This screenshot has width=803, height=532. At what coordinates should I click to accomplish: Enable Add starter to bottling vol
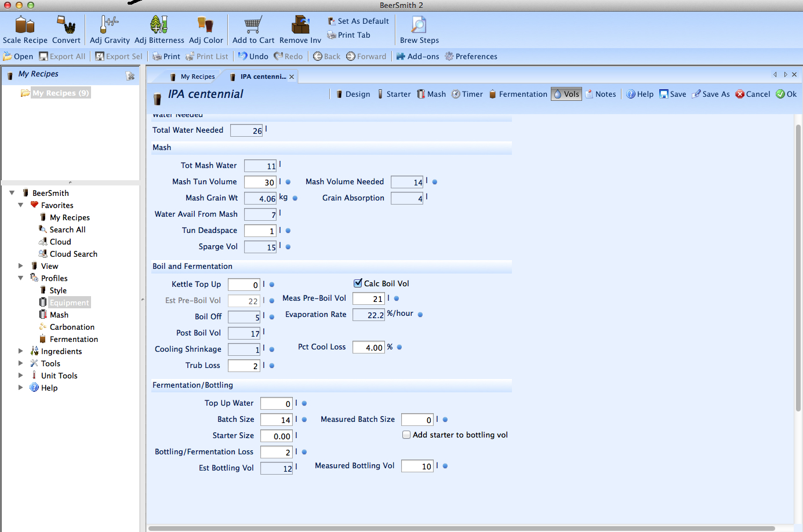click(x=406, y=435)
